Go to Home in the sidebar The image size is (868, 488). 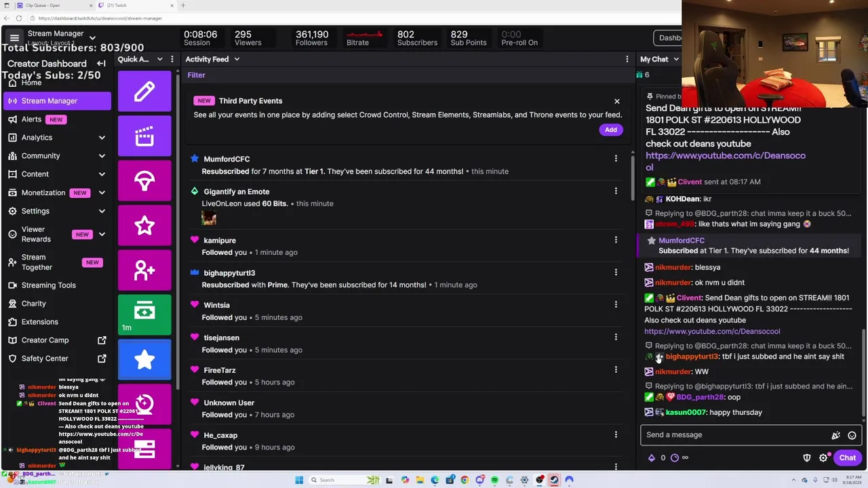pyautogui.click(x=31, y=83)
